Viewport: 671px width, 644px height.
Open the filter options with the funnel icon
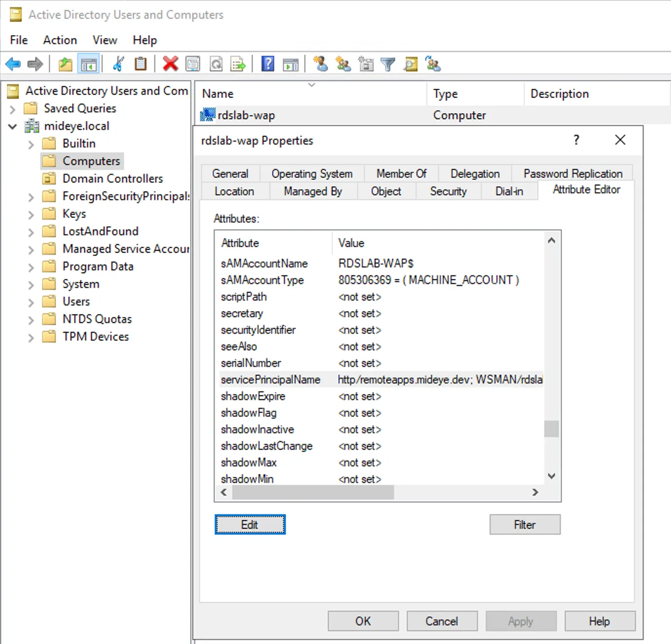[x=388, y=63]
